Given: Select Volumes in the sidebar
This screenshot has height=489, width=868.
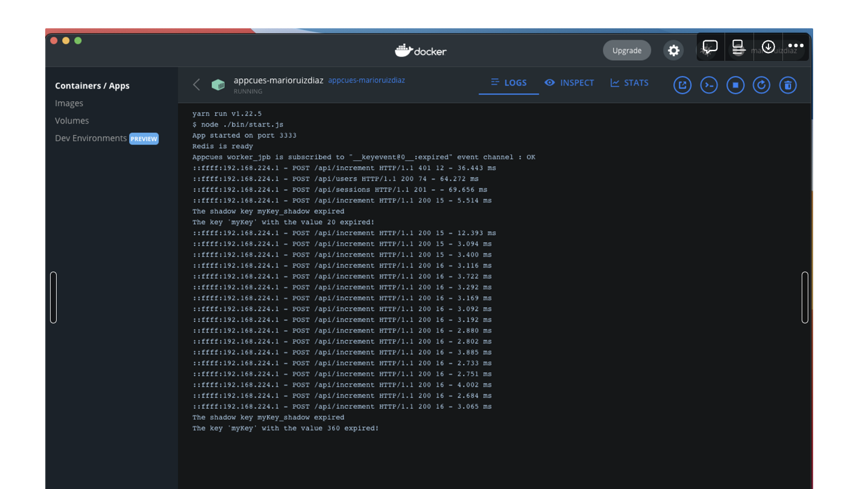Looking at the screenshot, I should tap(72, 120).
